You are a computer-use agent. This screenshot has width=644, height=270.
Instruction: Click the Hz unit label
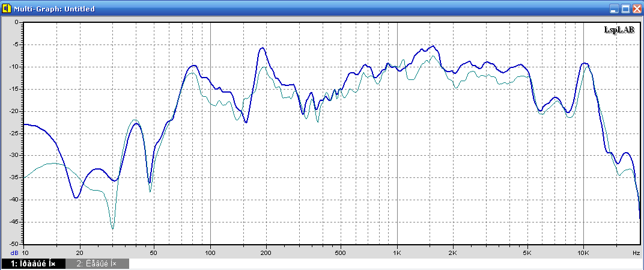(636, 253)
